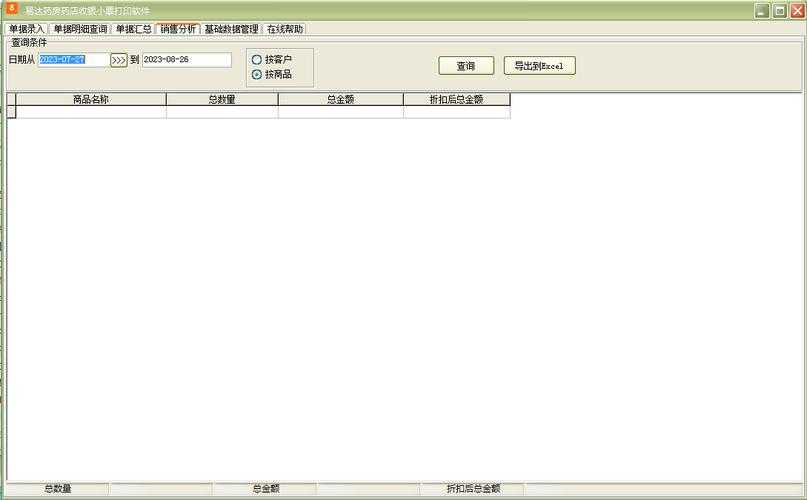Select the 销售分析 tab
807x500 pixels.
click(178, 29)
